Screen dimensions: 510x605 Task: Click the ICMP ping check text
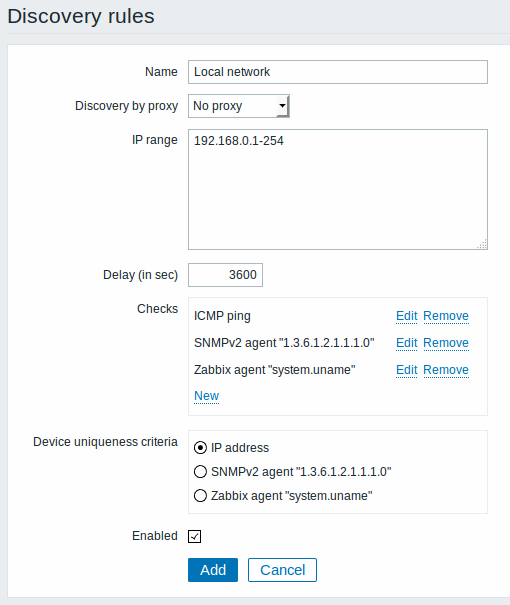[x=222, y=316]
